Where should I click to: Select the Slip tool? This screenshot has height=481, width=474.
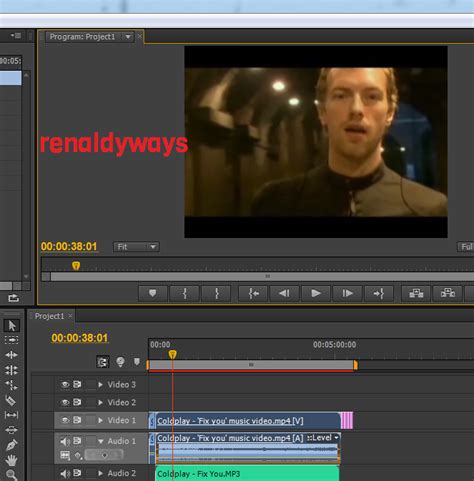[x=12, y=415]
